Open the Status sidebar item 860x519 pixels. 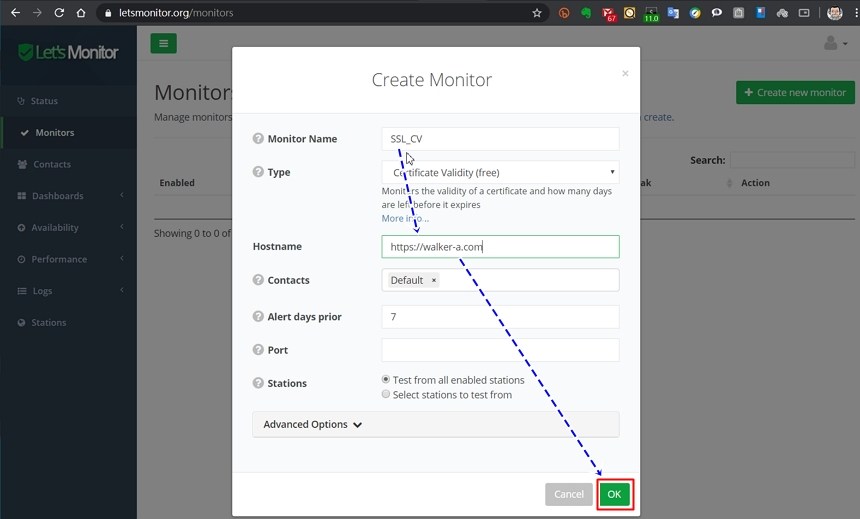(68, 101)
